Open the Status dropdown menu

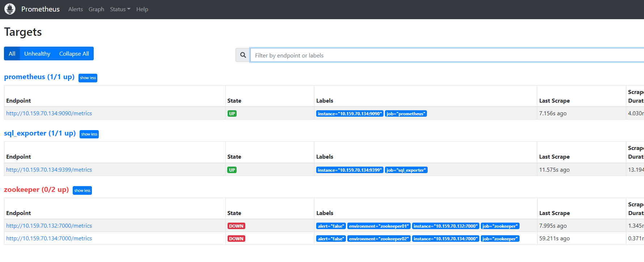(x=120, y=9)
